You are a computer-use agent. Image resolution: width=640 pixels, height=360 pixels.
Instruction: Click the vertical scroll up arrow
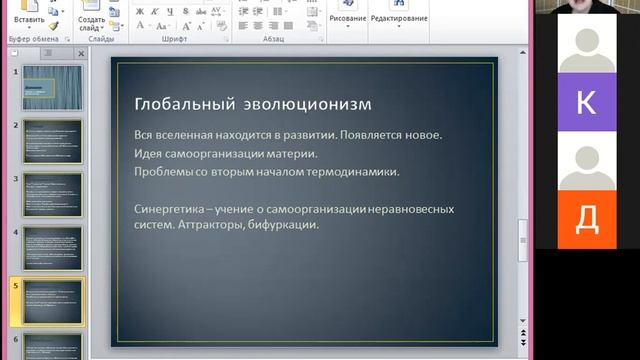pyautogui.click(x=522, y=53)
